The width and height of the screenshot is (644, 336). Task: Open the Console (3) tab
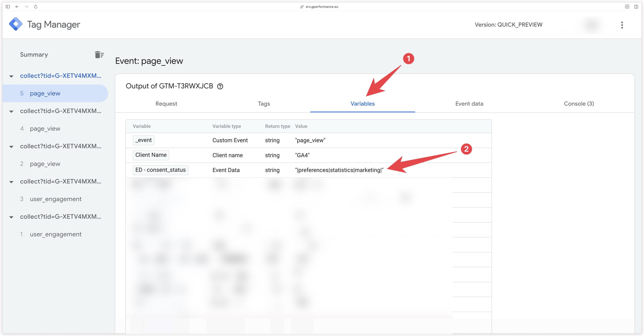(579, 104)
